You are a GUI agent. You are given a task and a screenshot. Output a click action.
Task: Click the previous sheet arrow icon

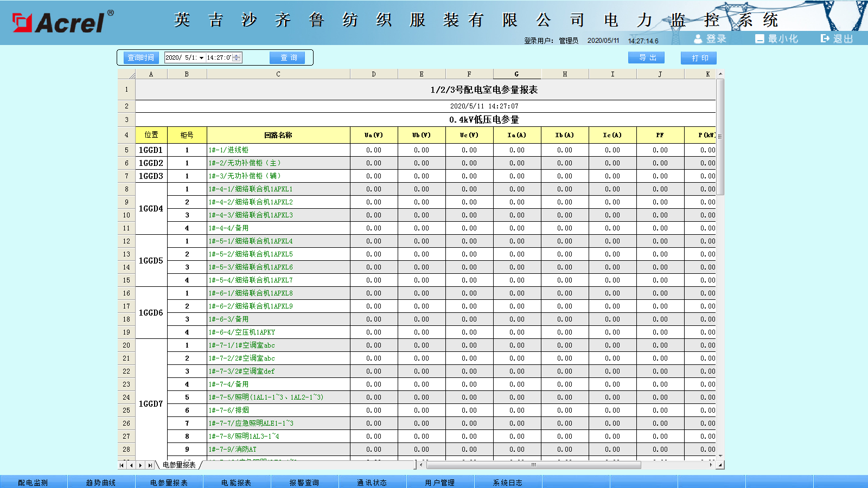tap(131, 465)
